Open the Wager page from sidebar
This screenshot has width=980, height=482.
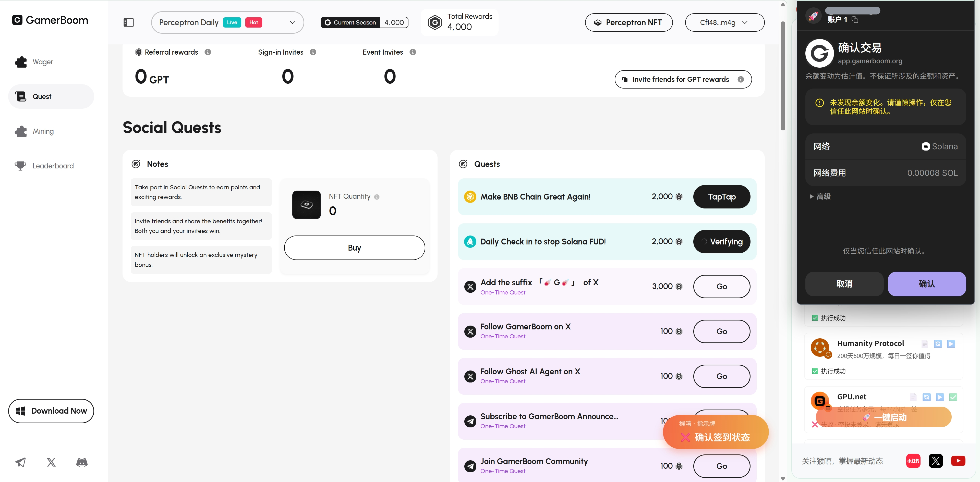[x=51, y=61]
